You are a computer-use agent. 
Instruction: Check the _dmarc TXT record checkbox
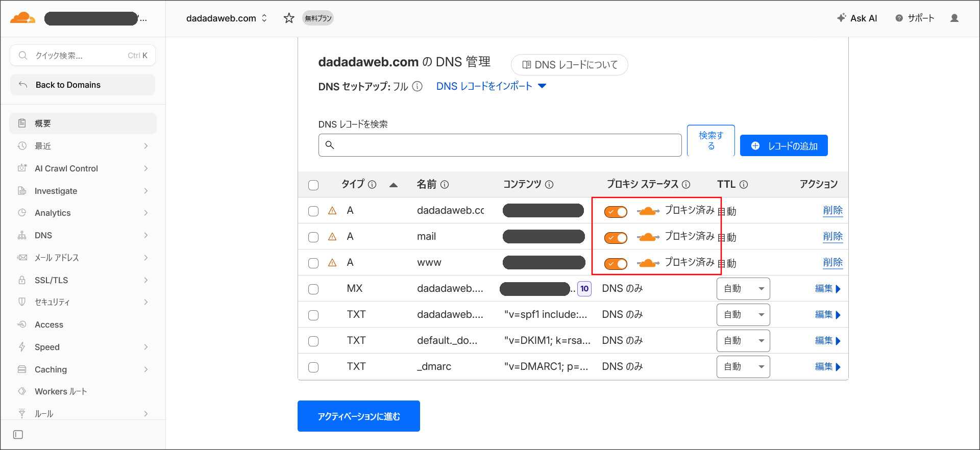(313, 367)
